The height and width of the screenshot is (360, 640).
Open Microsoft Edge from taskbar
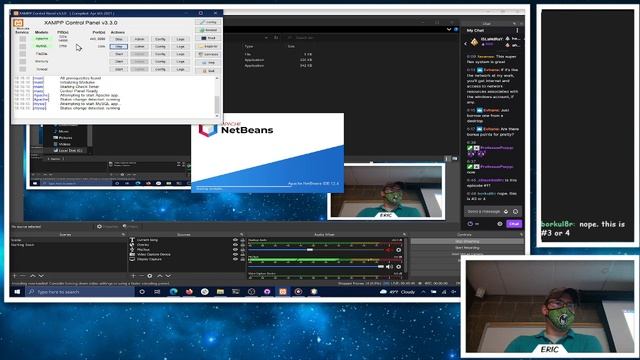[173, 292]
